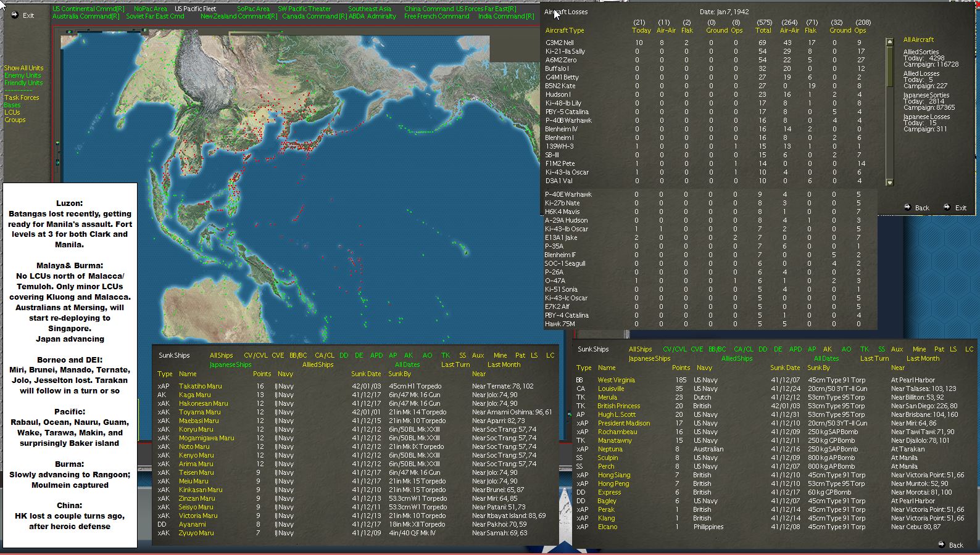The image size is (980, 555).
Task: Click down arrow of aircraft losses scrollbar
Action: click(889, 182)
